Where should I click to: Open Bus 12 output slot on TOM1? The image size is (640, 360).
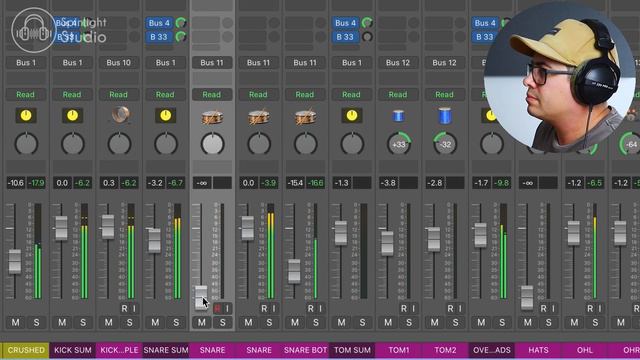point(398,63)
